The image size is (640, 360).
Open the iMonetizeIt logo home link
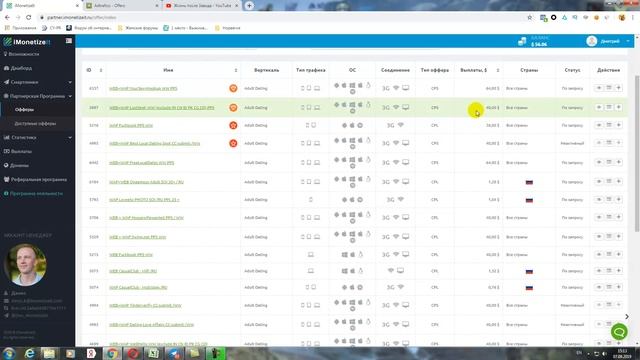coord(27,42)
